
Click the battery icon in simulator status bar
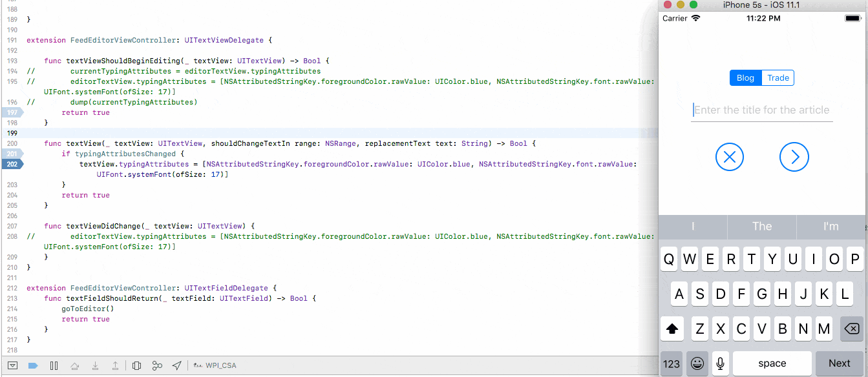point(852,18)
